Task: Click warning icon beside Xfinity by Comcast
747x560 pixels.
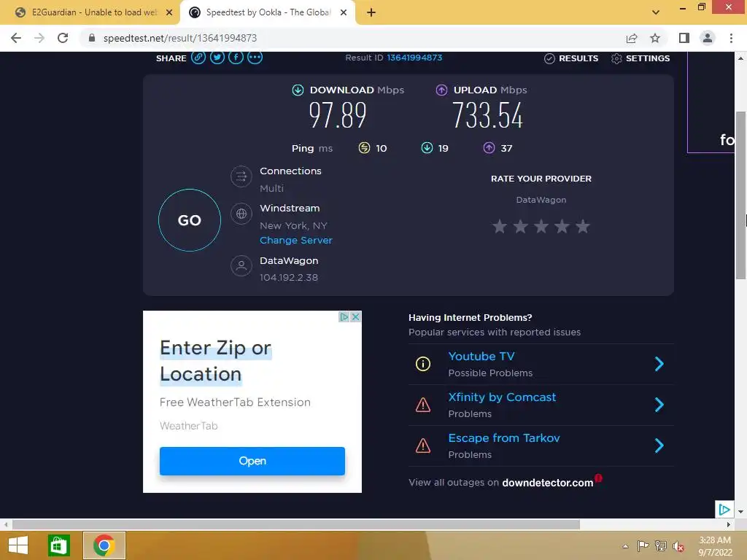Action: pos(423,405)
